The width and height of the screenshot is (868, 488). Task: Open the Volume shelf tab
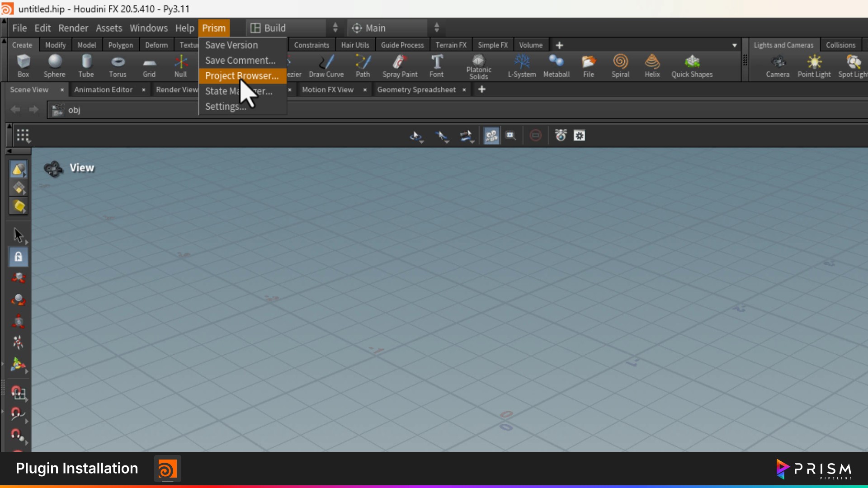click(531, 45)
